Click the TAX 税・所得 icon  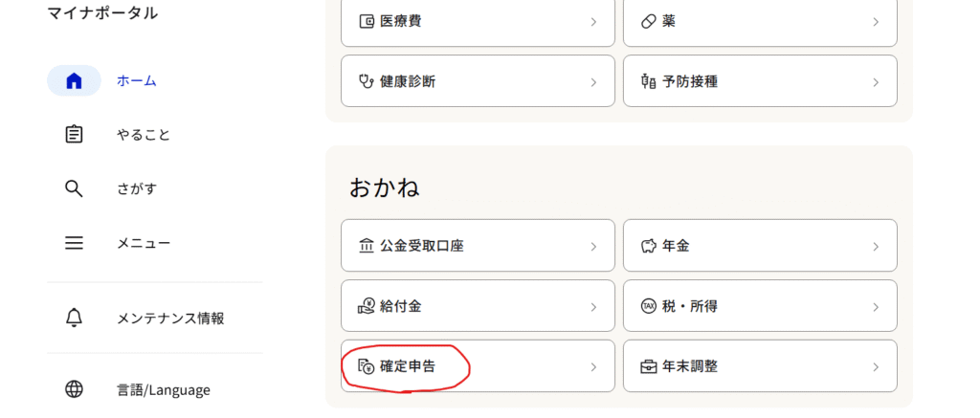[x=648, y=306]
